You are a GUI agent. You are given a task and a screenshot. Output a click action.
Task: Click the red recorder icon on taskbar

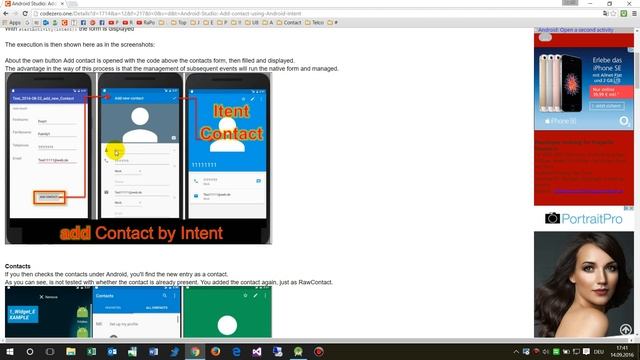319,351
